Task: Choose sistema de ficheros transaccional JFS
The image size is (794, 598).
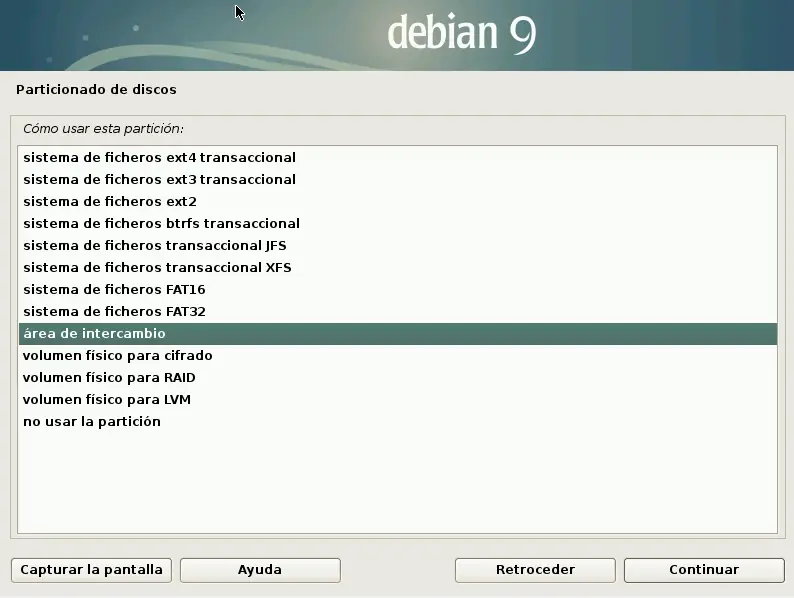Action: point(398,246)
